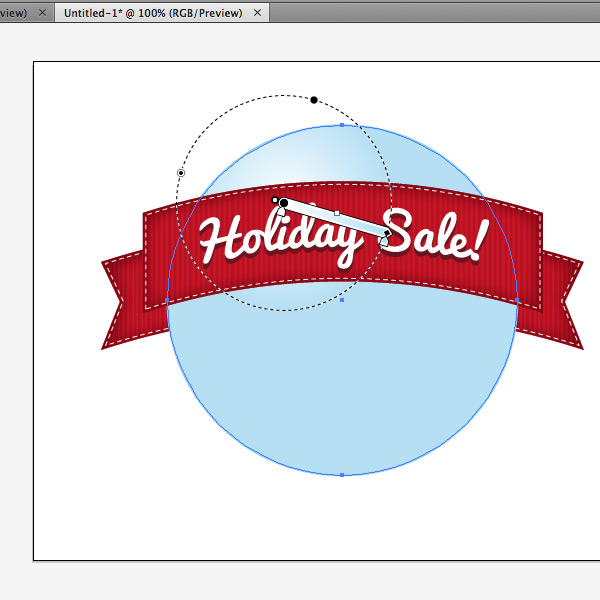Click the solid black dot on dashed ring
Image resolution: width=600 pixels, height=600 pixels.
point(314,100)
